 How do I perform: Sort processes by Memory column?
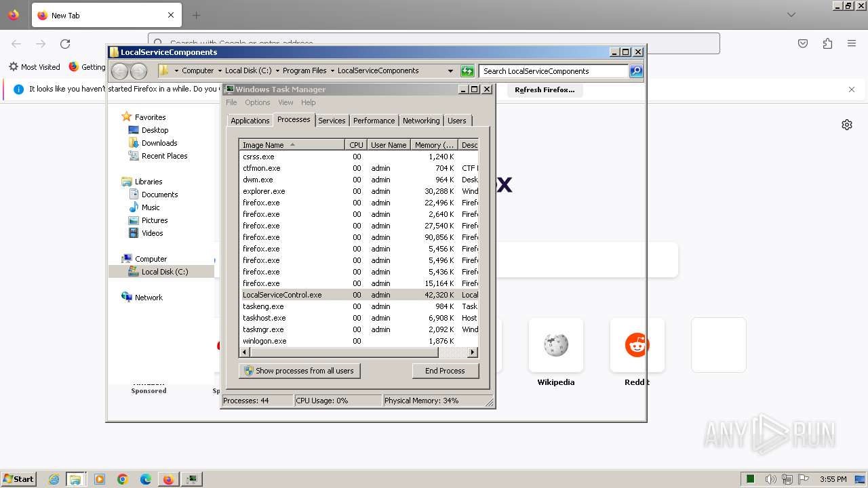[435, 145]
